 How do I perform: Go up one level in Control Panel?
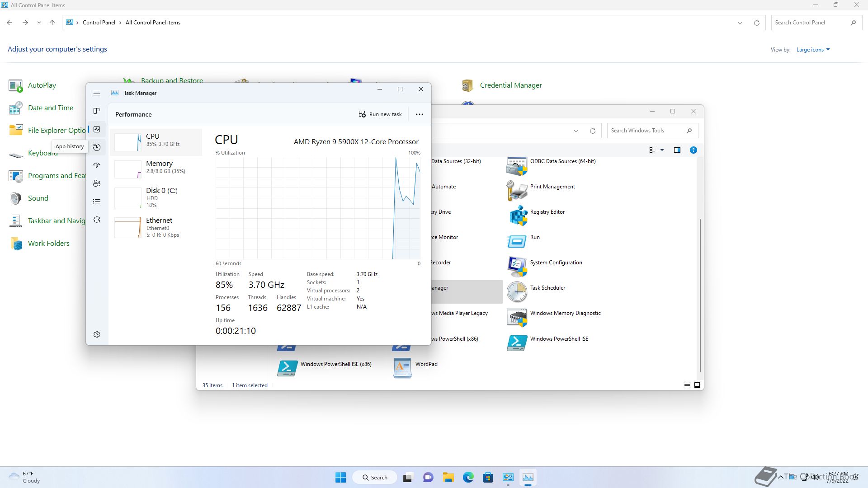coord(52,23)
